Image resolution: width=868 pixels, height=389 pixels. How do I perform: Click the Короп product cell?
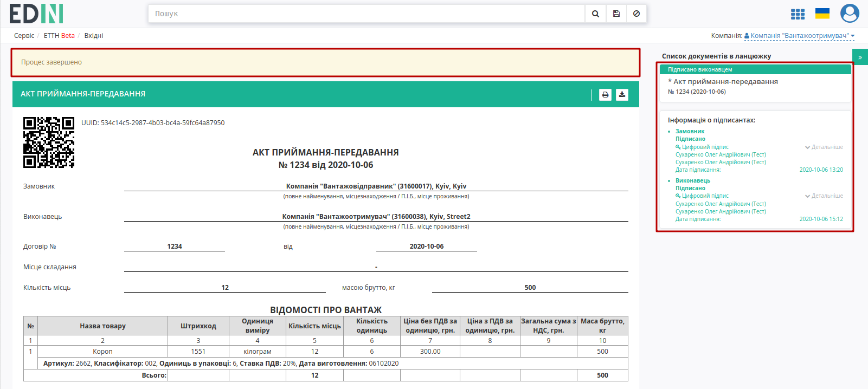click(102, 352)
